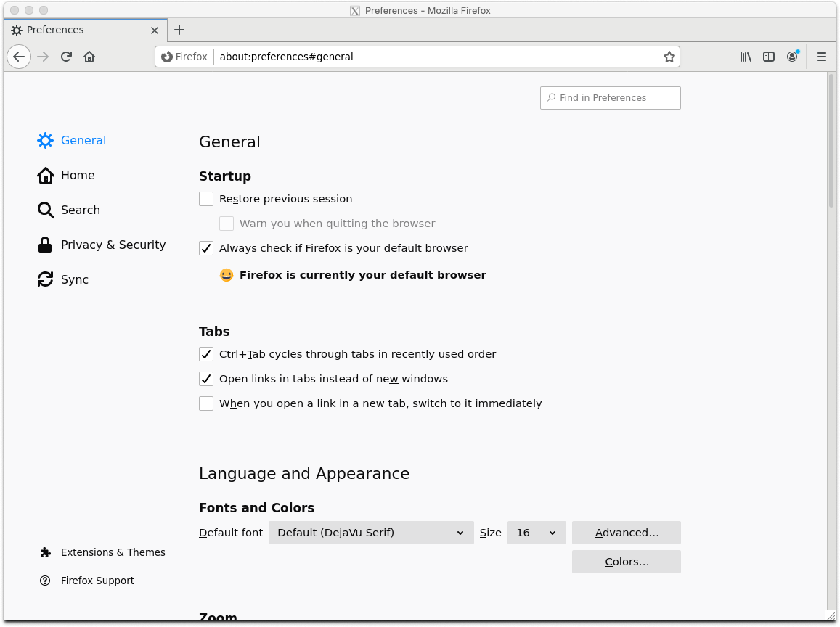Screen dimensions: 840x627
Task: Click the Firefox Support question icon
Action: click(x=45, y=581)
